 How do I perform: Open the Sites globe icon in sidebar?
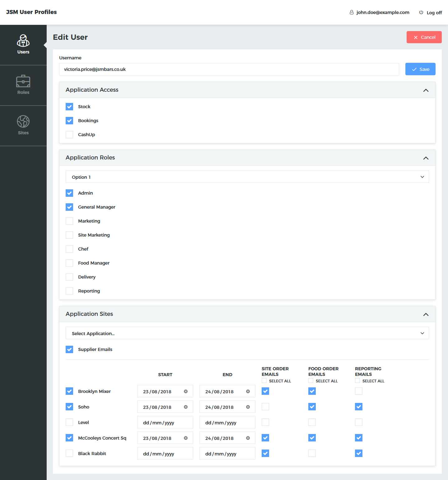23,122
